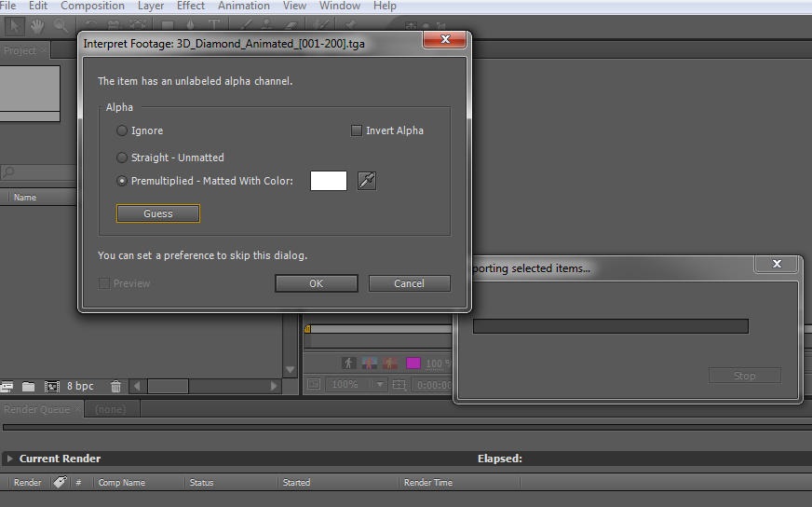
Task: Select Premultiplied - Matted With Color option
Action: coord(122,181)
